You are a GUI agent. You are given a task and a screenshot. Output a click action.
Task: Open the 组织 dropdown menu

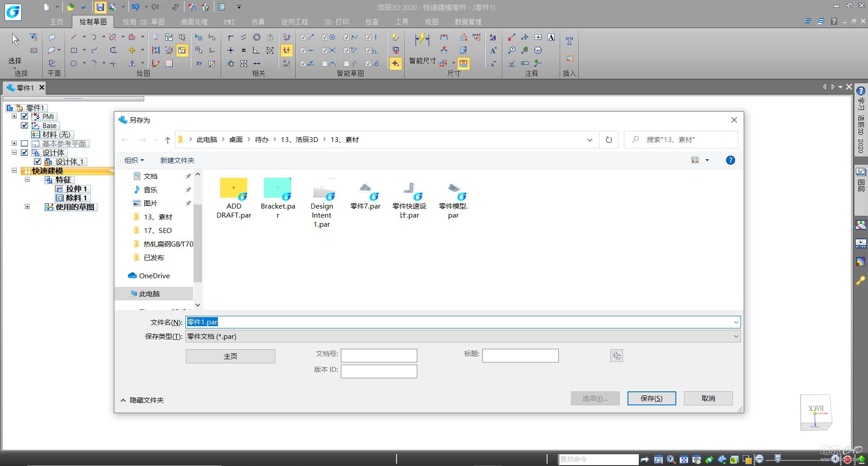(134, 160)
